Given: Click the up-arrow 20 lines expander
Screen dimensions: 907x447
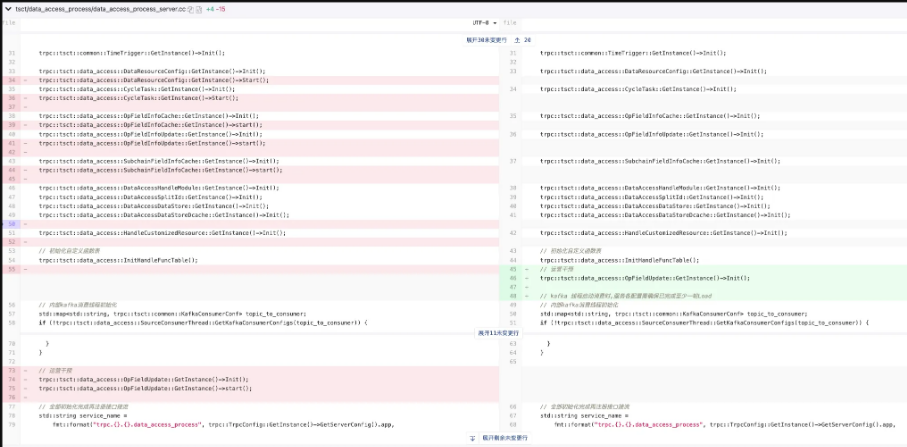Looking at the screenshot, I should (523, 40).
